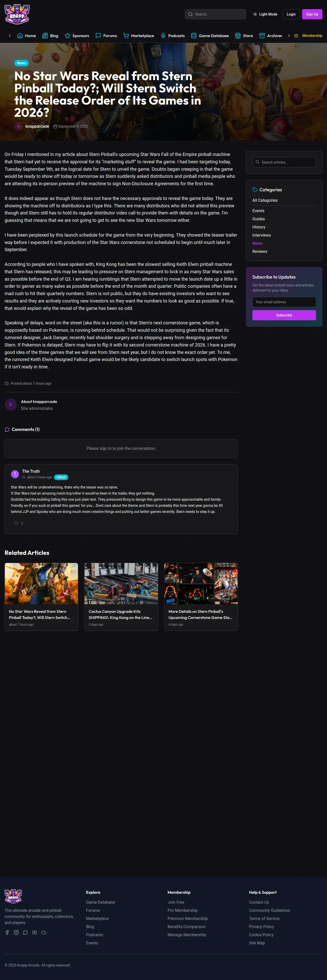Screen dimensions: 327x980
Task: Open No Star Wars Reveal related article card
Action: (42, 597)
